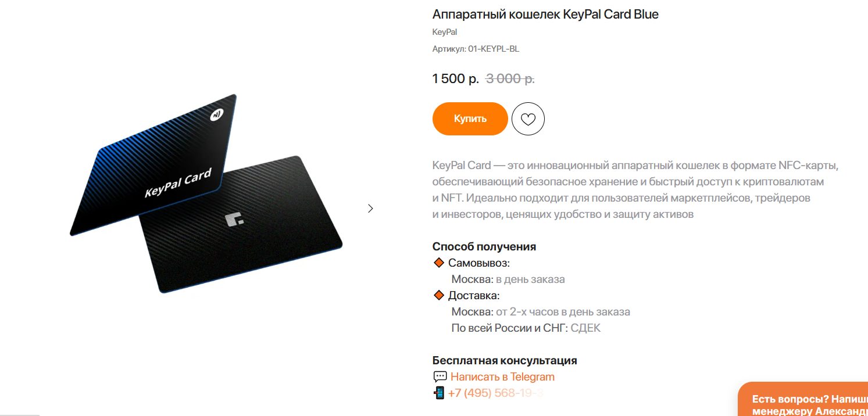Call the +7 (495) phone number link

tap(496, 393)
